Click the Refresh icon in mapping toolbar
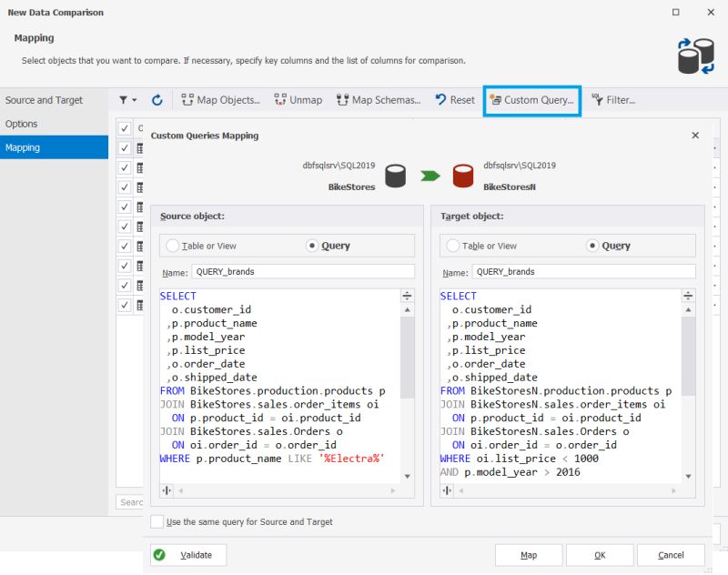 tap(157, 100)
